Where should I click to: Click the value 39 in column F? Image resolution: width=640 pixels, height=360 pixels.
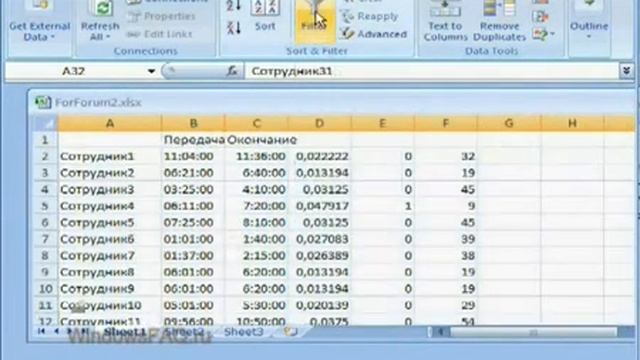pyautogui.click(x=446, y=239)
